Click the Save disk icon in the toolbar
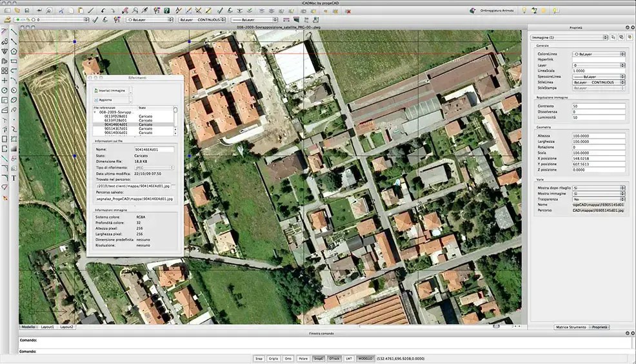Viewport: 636px width, 364px height. (27, 10)
